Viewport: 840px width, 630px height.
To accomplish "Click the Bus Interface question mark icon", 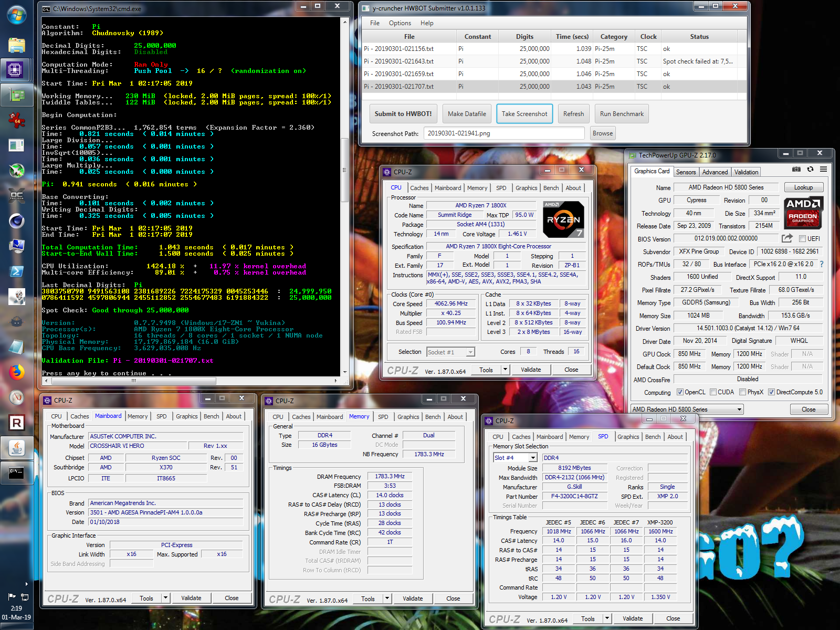I will 822,264.
